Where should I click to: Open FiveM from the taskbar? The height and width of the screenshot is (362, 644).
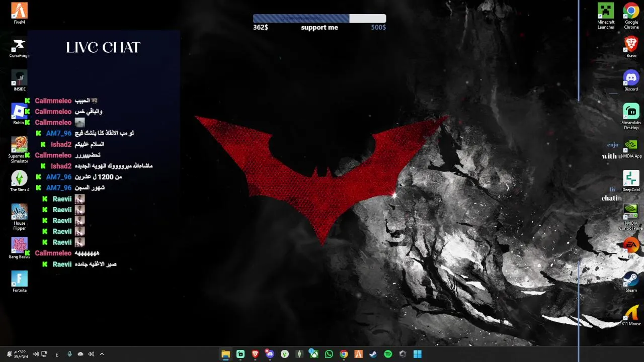click(358, 354)
